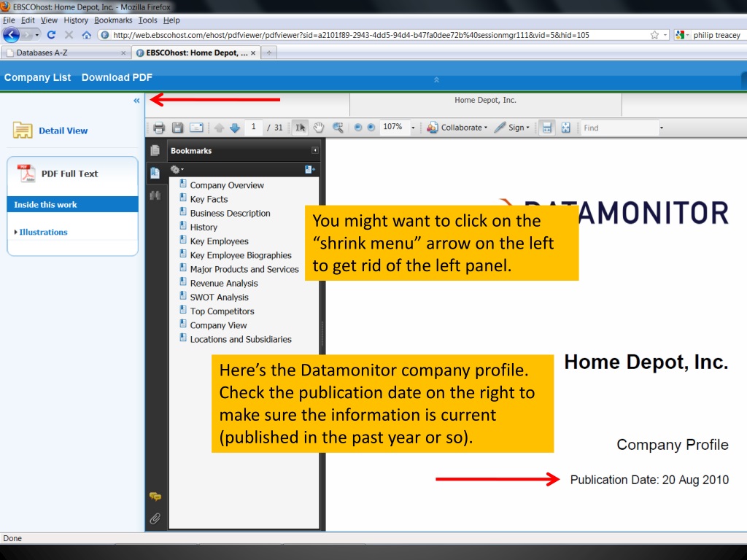747x560 pixels.
Task: Go back with Firefox back arrow
Action: tap(11, 35)
